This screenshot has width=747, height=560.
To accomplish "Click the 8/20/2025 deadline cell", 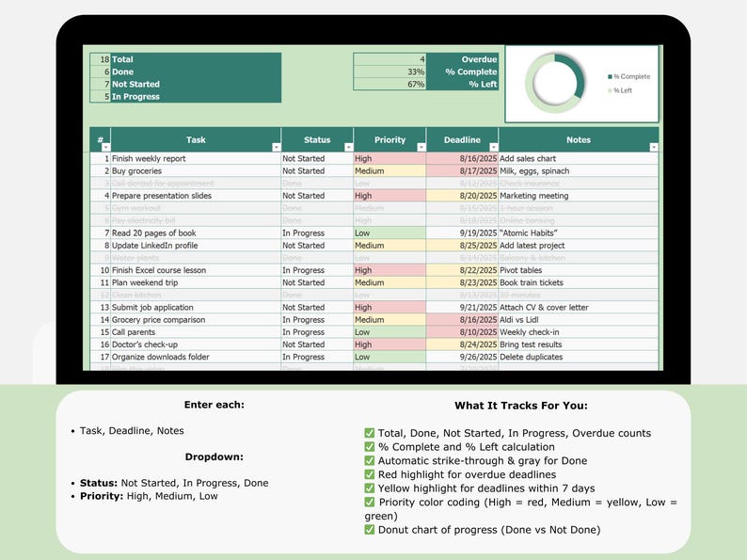I will 462,196.
